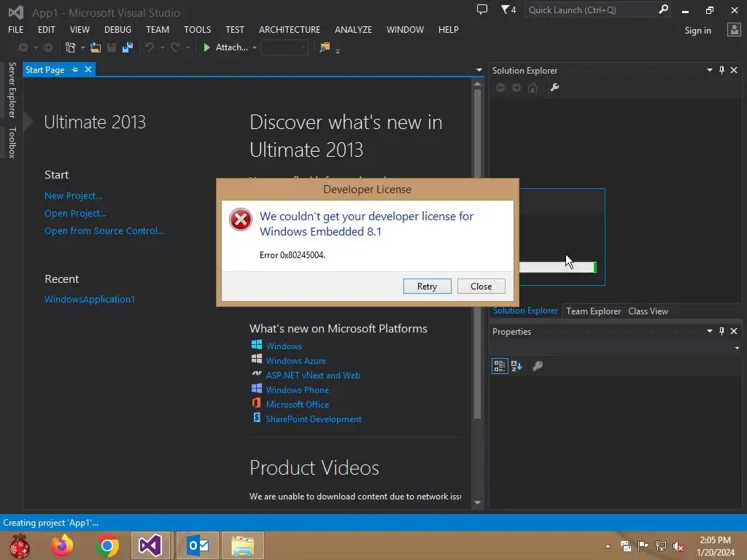Click Open from Source Control... link
The height and width of the screenshot is (560, 747).
pyautogui.click(x=104, y=230)
